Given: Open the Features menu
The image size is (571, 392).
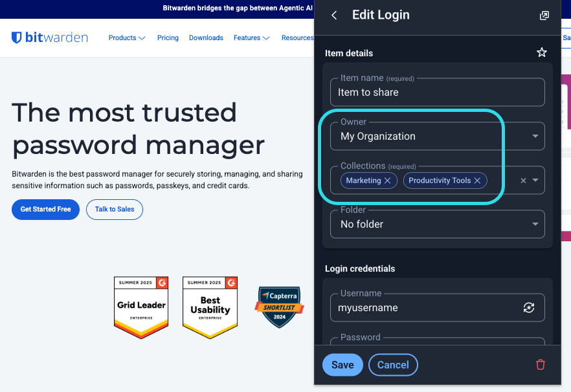Looking at the screenshot, I should 251,38.
